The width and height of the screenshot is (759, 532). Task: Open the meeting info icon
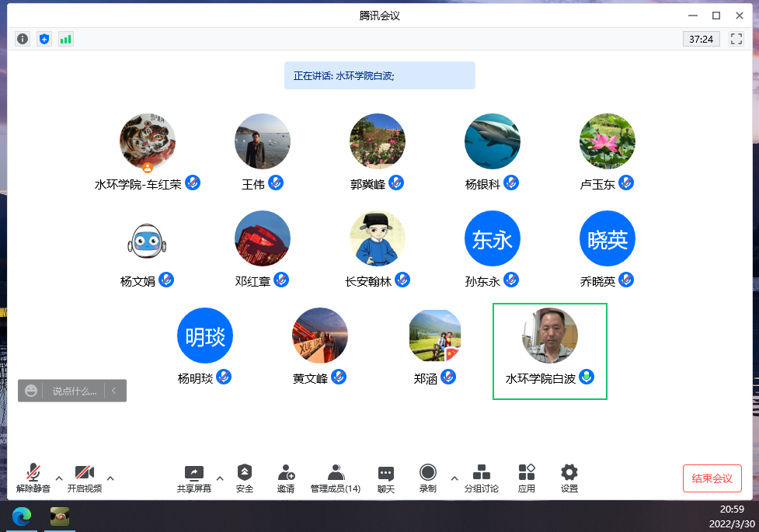[23, 39]
